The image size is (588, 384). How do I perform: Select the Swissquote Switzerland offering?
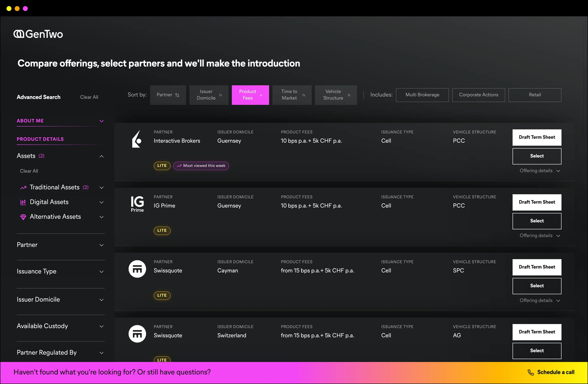tap(537, 351)
